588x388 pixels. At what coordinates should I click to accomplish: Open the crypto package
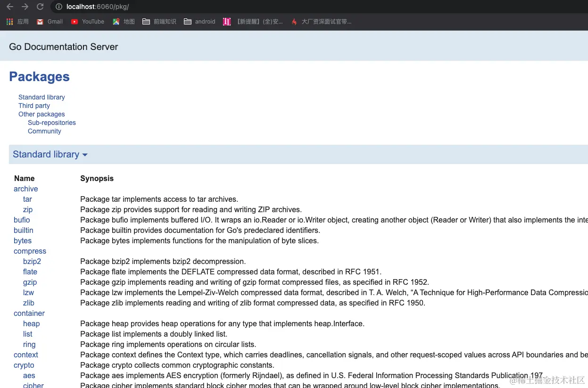tap(24, 365)
